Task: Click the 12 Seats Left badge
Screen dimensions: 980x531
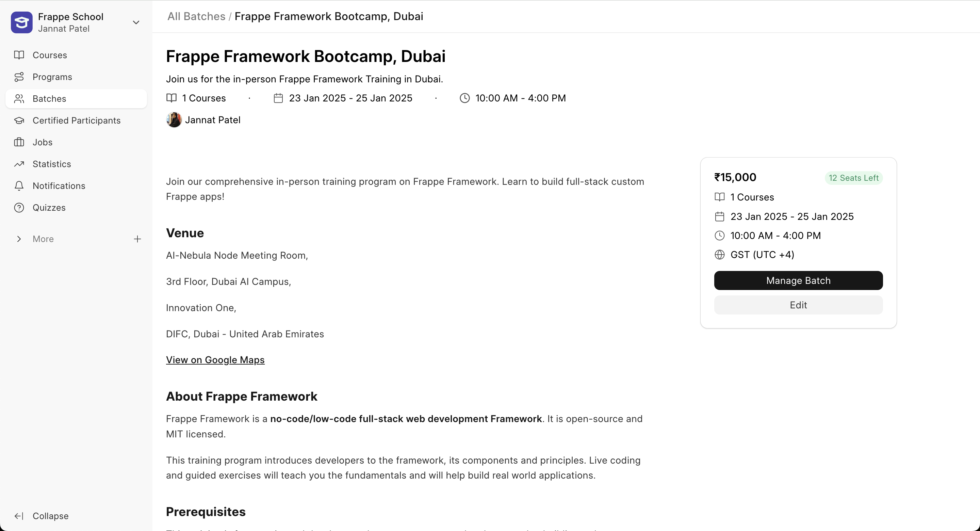Action: 853,178
